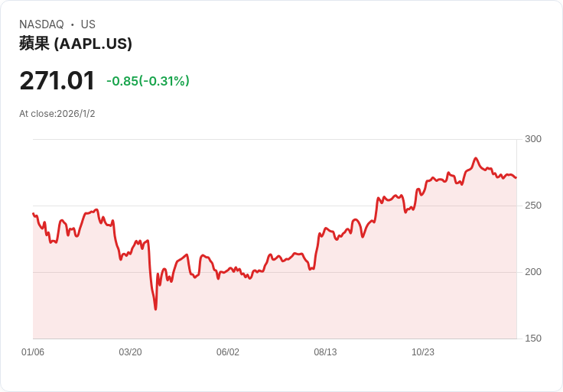
Task: Select the 01/06 date on x-axis
Action: tap(33, 352)
